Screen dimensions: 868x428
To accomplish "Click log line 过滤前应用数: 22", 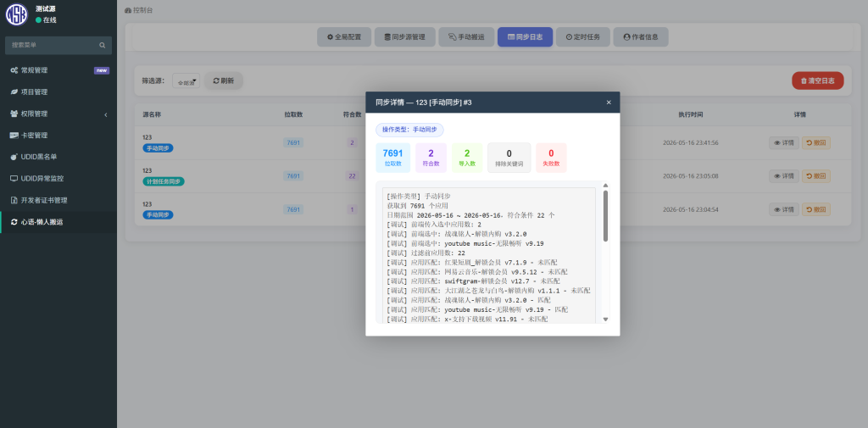I will point(426,253).
